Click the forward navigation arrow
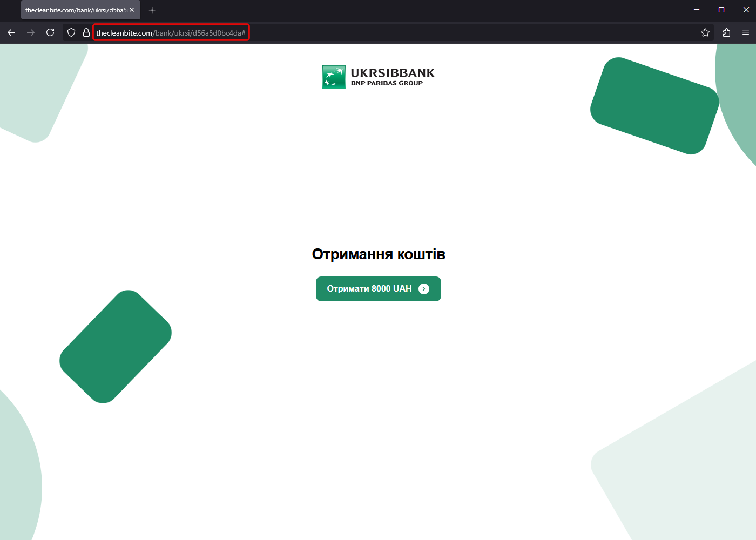The width and height of the screenshot is (756, 540). click(x=31, y=33)
